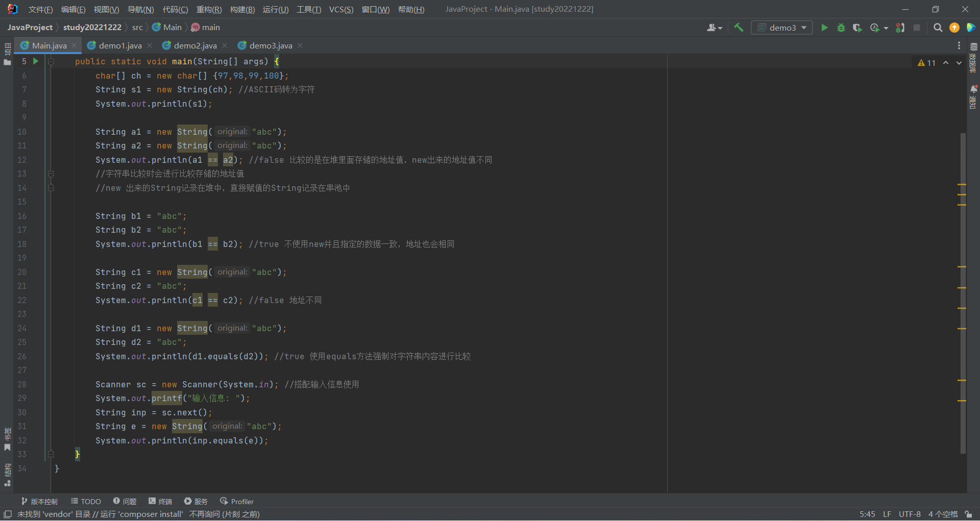Screen dimensions: 980x521
Task: Switch to the demo2.java editor tab
Action: (x=195, y=46)
